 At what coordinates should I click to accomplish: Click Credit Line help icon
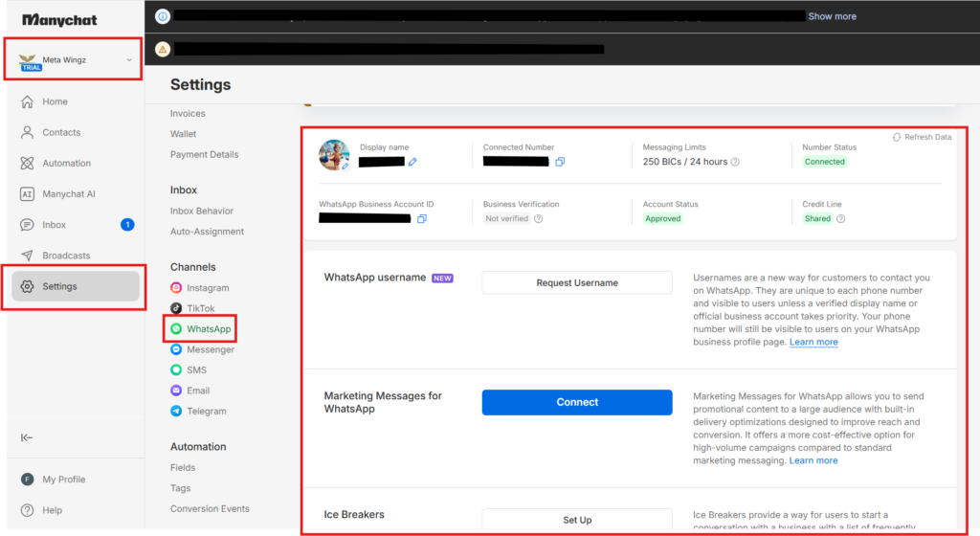841,218
